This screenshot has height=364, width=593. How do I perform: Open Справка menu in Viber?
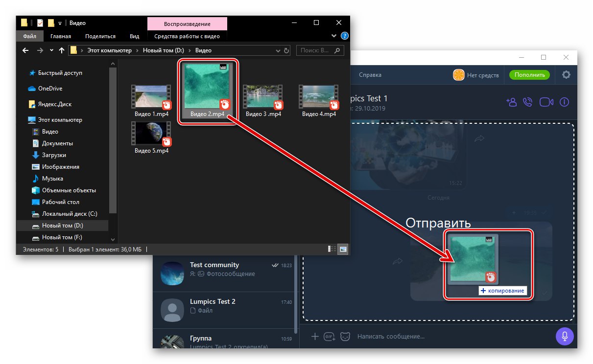tap(370, 75)
